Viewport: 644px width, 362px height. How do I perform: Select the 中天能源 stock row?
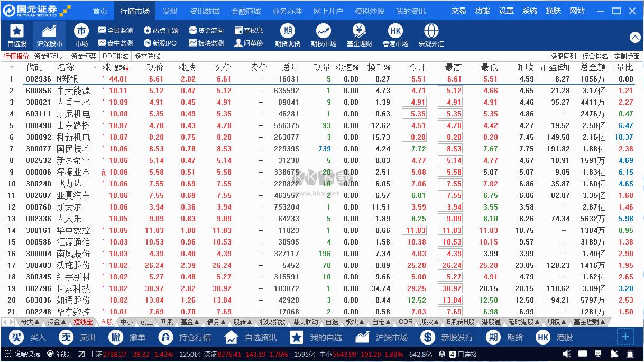pyautogui.click(x=321, y=91)
